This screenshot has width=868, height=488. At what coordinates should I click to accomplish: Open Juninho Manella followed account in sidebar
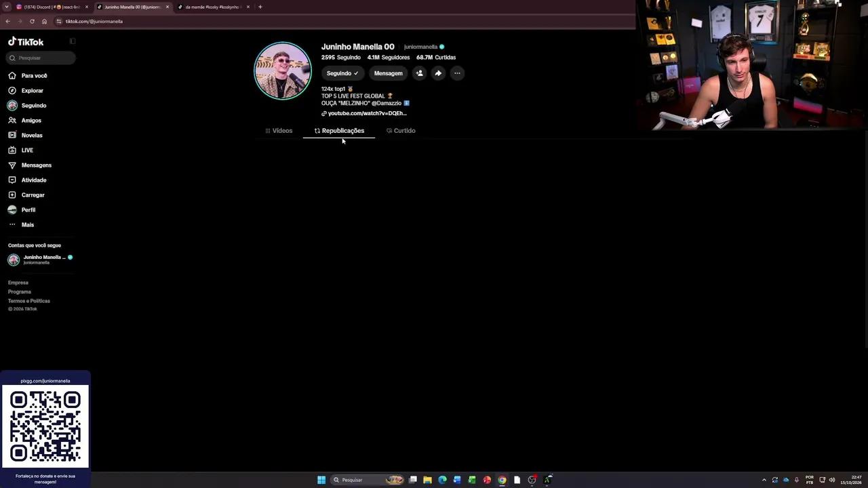point(41,260)
